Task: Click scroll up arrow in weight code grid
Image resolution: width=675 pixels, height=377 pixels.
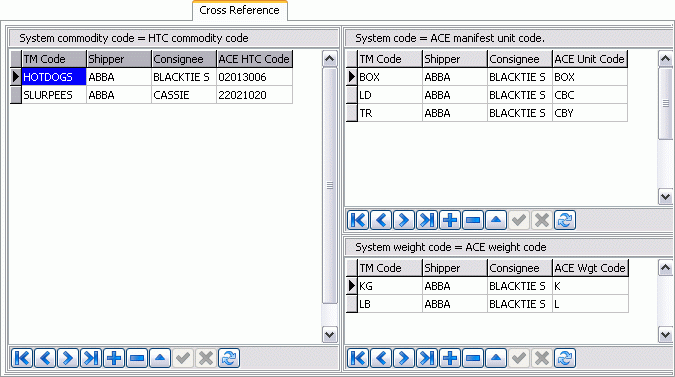Action: (666, 268)
